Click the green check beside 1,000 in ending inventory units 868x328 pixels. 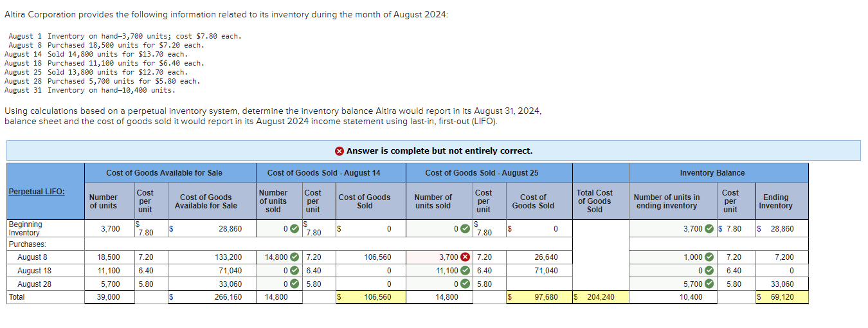[x=709, y=257]
